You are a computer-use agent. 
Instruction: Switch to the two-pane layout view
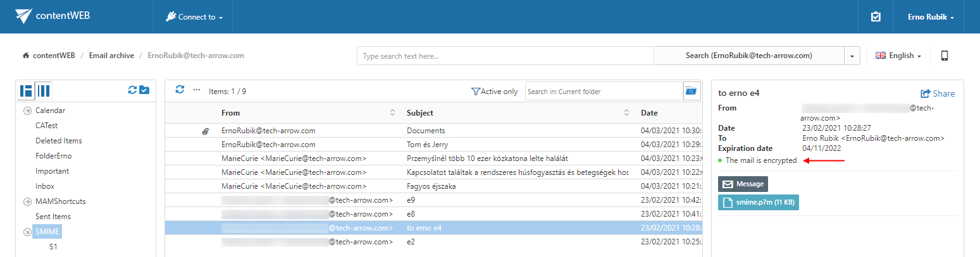(26, 91)
